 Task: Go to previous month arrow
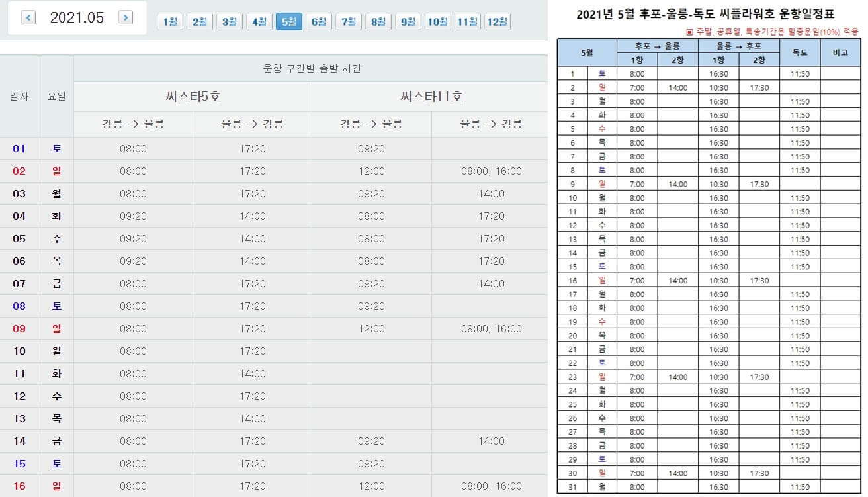pos(28,18)
